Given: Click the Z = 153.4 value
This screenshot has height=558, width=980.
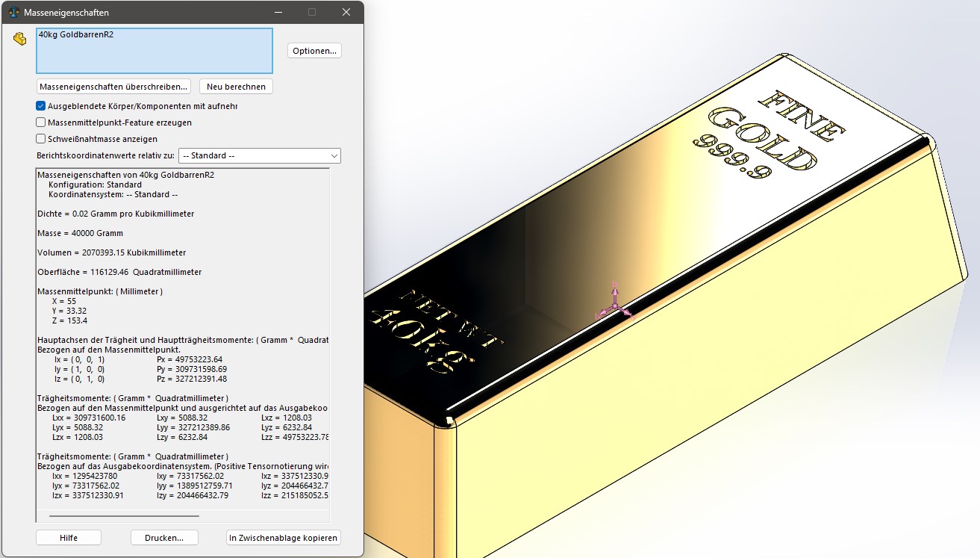Looking at the screenshot, I should [x=70, y=320].
